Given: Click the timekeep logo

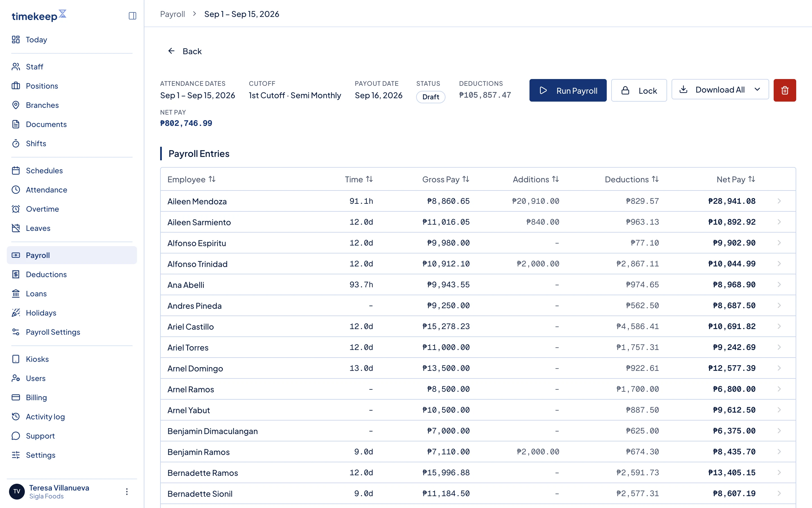Looking at the screenshot, I should (39, 16).
